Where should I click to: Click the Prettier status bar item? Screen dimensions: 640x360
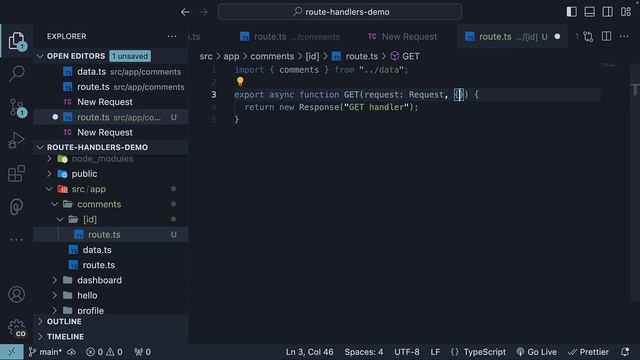coord(588,352)
